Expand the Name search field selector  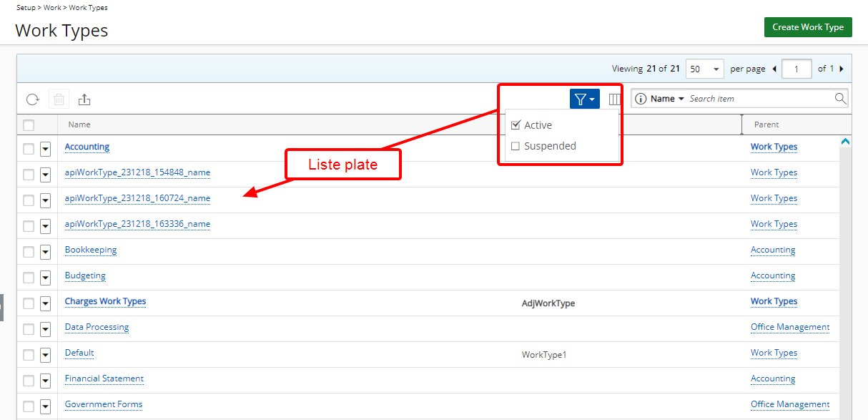668,99
